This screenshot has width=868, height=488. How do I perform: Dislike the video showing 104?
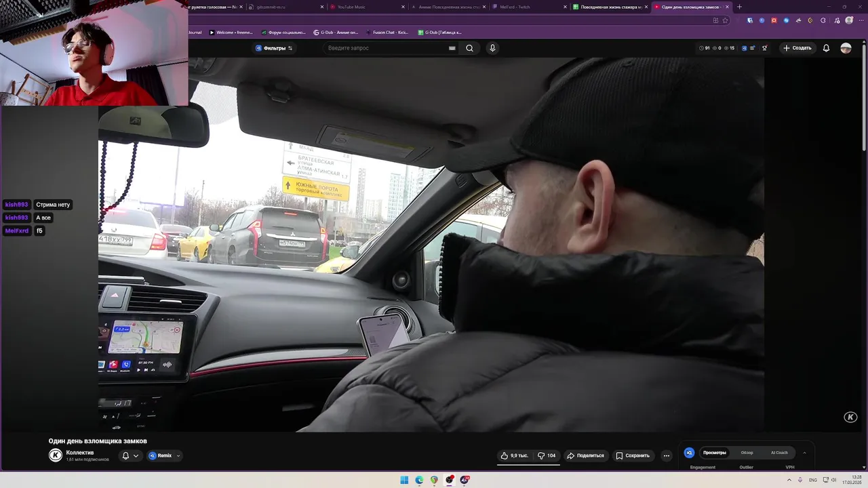click(547, 455)
